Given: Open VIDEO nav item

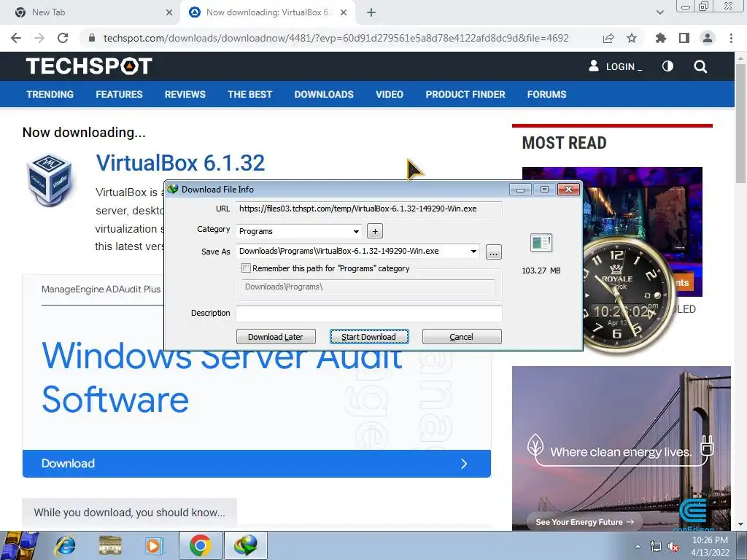Looking at the screenshot, I should (x=390, y=94).
